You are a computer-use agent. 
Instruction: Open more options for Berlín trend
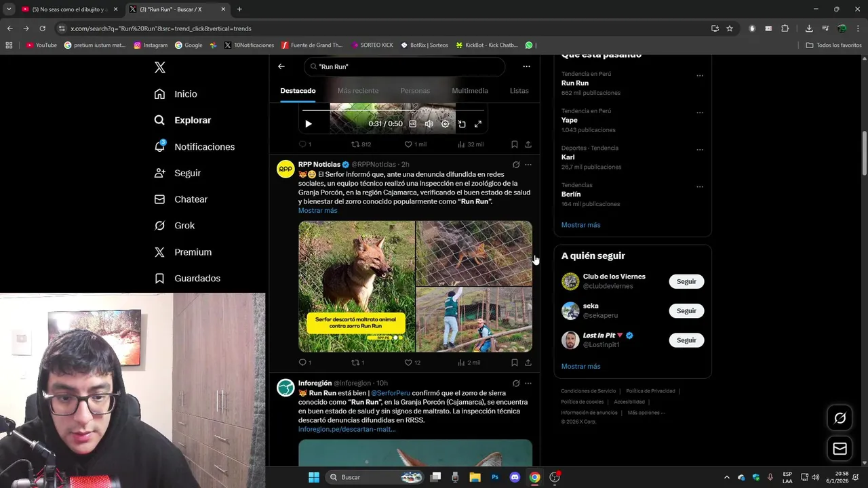700,187
